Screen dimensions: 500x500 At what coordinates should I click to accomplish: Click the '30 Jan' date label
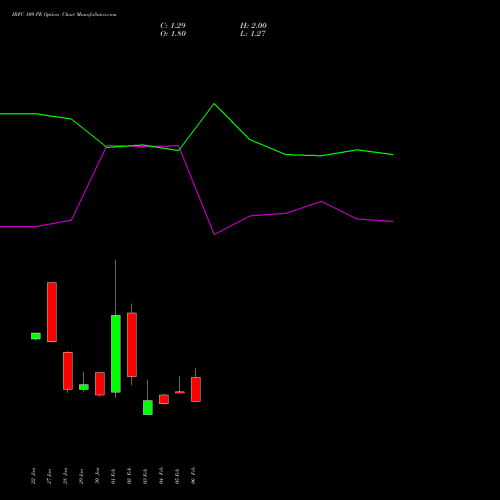tap(97, 476)
